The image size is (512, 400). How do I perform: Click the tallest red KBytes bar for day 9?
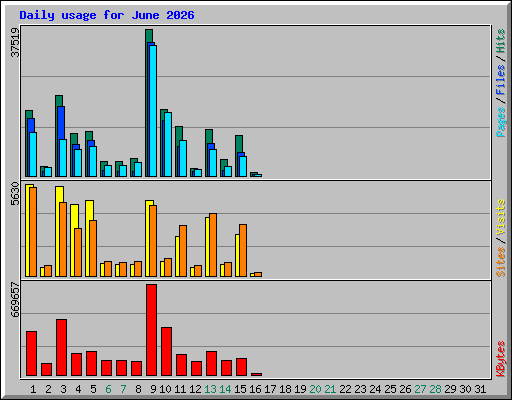coord(151,330)
